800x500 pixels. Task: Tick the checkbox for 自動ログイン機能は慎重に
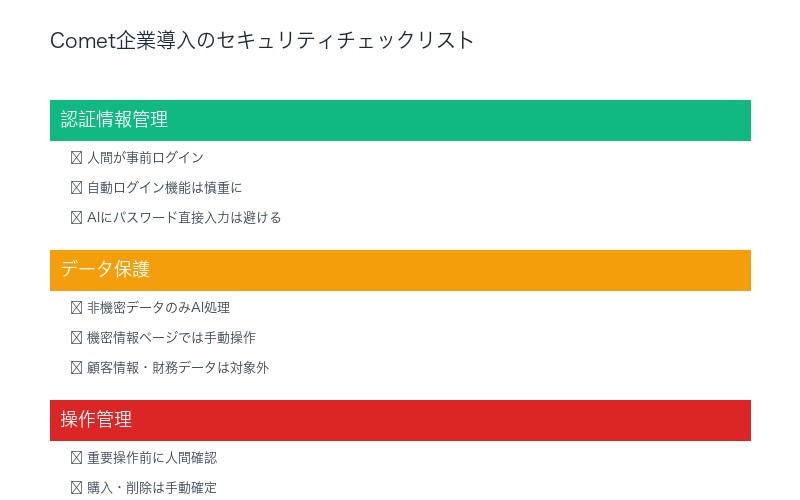point(77,188)
